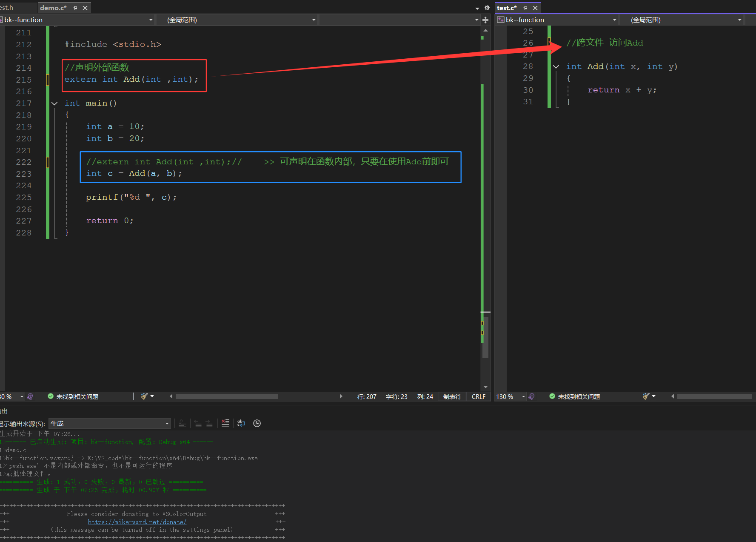Click the demo.c horizontal scrollbar thumb

click(227, 396)
